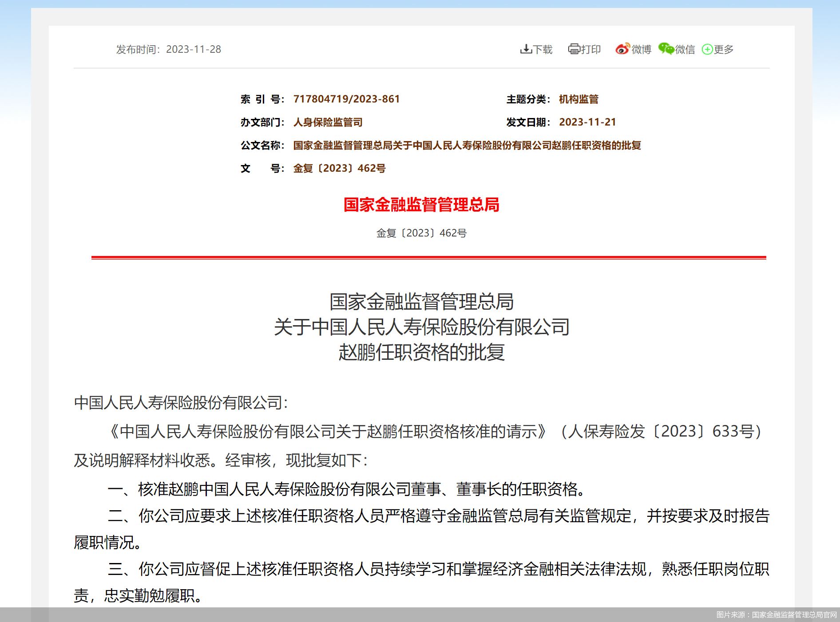Click the download arrow glyph next to 下载

[527, 49]
